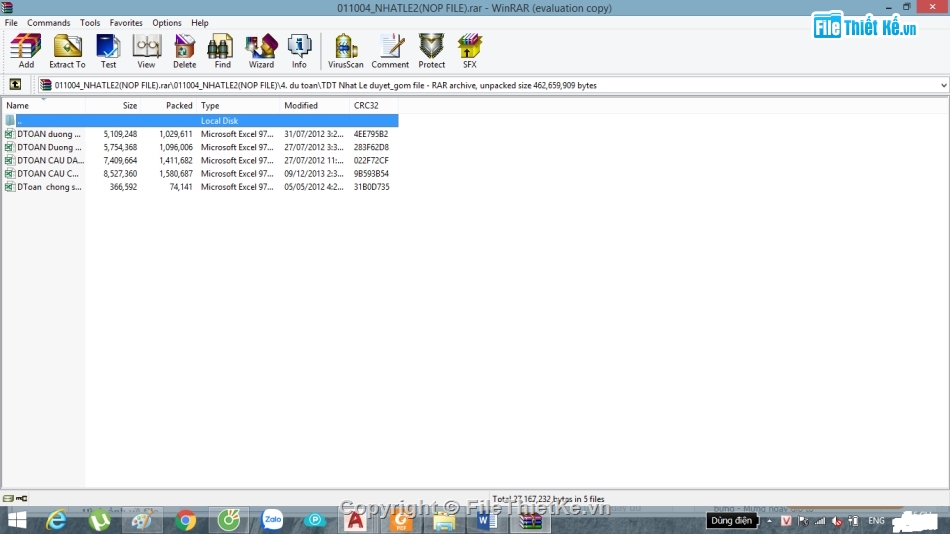Viewport: 950px width, 534px height.
Task: Sort by Size column header
Action: [113, 105]
